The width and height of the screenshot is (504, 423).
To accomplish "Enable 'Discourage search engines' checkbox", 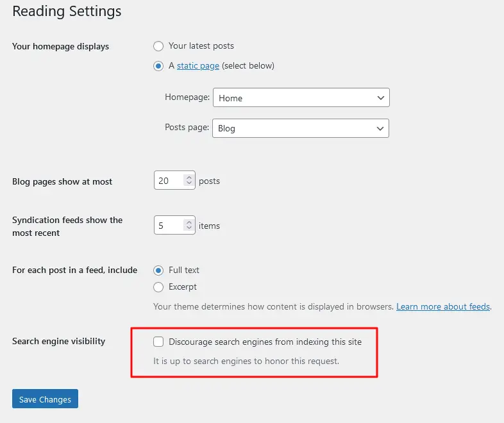I will (159, 342).
